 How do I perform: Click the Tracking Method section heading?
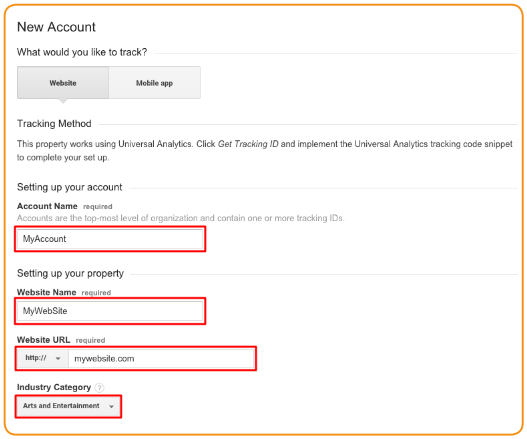(54, 124)
